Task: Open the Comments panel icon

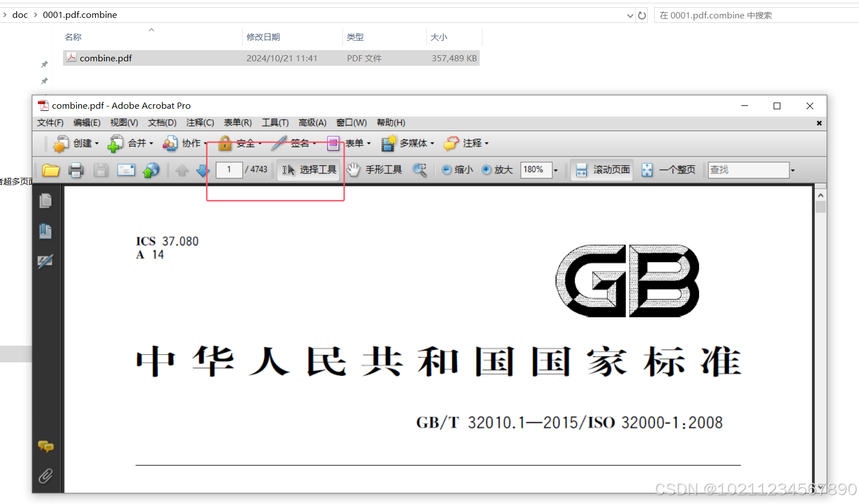Action: pos(46,446)
